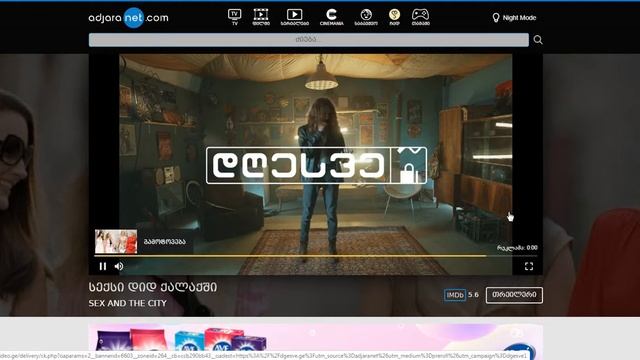640x360 pixels.
Task: Open the Cinemania section
Action: coord(331,18)
